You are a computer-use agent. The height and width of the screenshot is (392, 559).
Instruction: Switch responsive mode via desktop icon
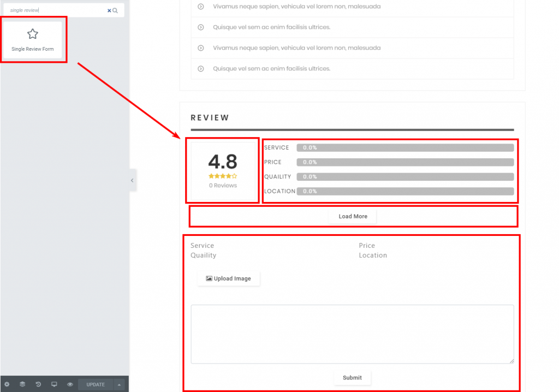(54, 384)
